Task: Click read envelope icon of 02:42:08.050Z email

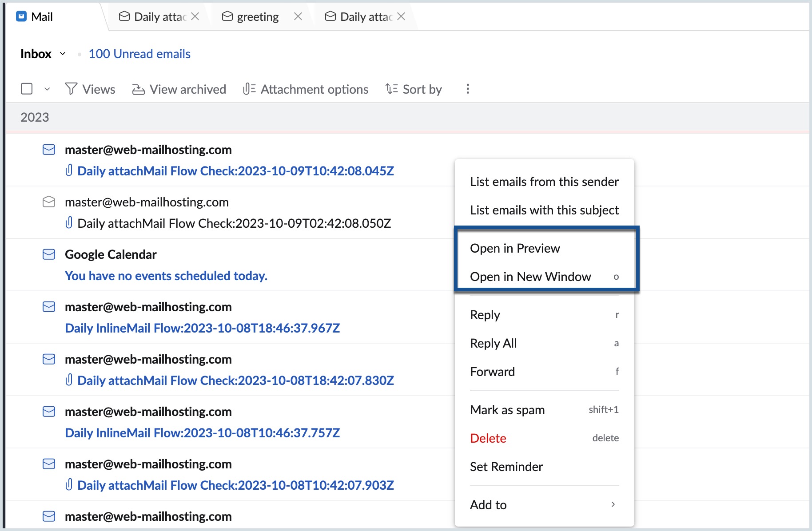Action: (49, 202)
